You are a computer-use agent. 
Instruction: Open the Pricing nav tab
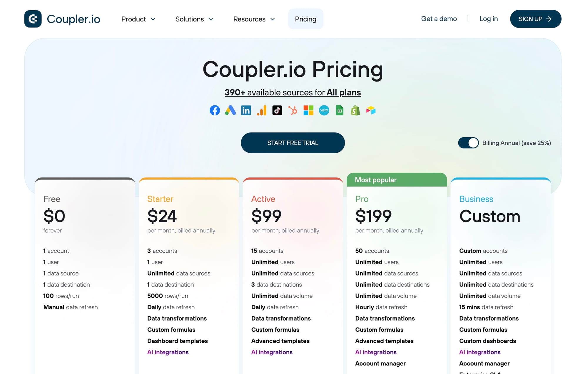[x=305, y=19]
